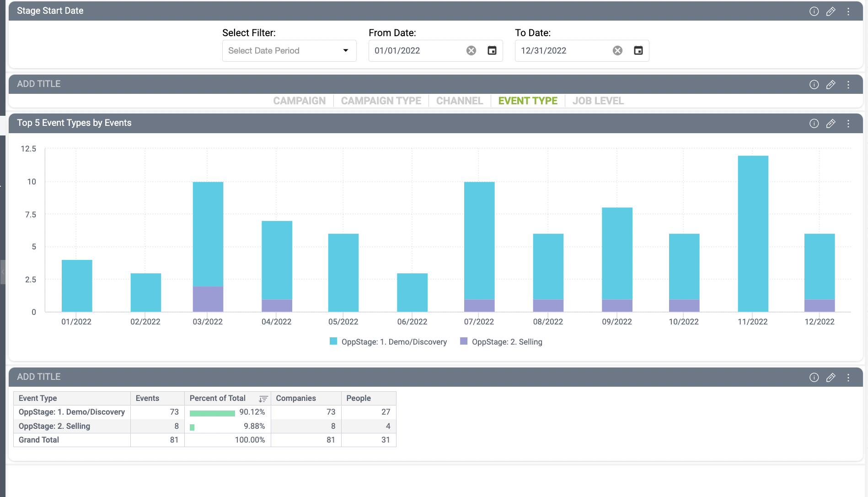The width and height of the screenshot is (868, 497).
Task: Edit the event table panel with pencil
Action: point(831,378)
